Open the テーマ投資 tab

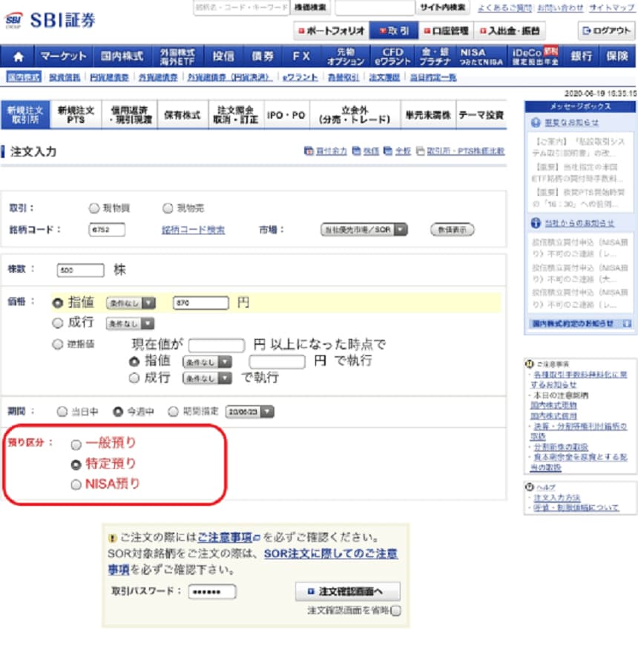coord(481,115)
